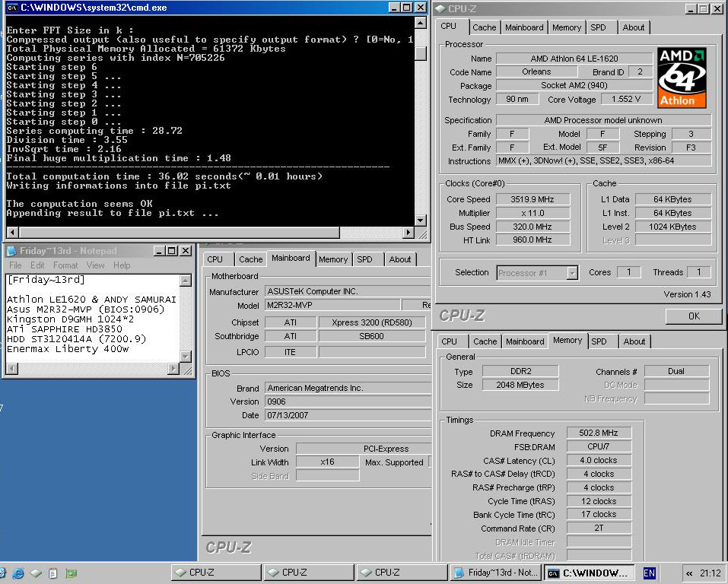Click the BIOS Date field 07/13/2007
Screen dimensions: 728x584
point(348,415)
